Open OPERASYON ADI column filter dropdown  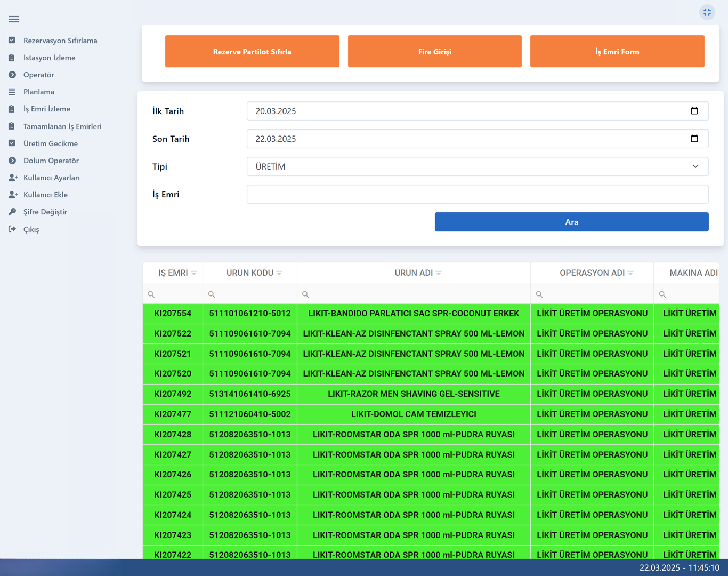pyautogui.click(x=630, y=273)
